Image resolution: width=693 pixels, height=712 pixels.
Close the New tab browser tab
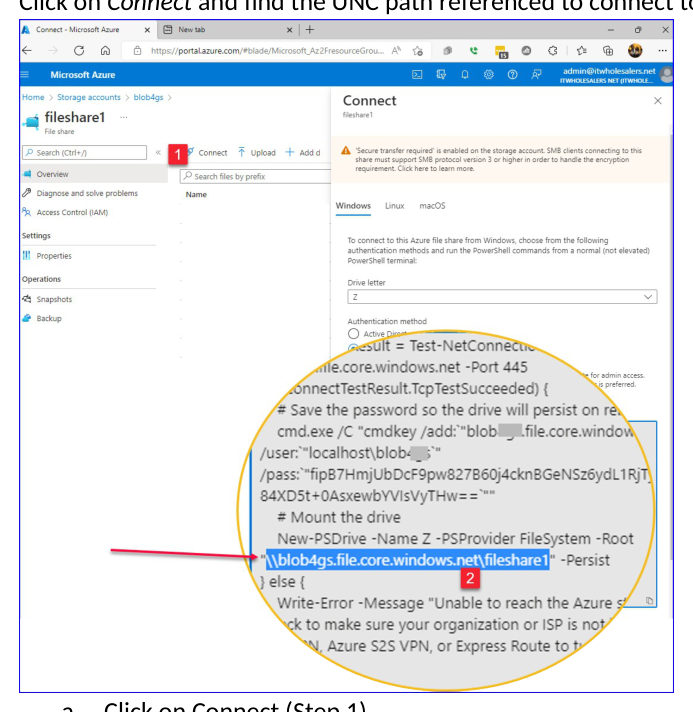[x=289, y=30]
